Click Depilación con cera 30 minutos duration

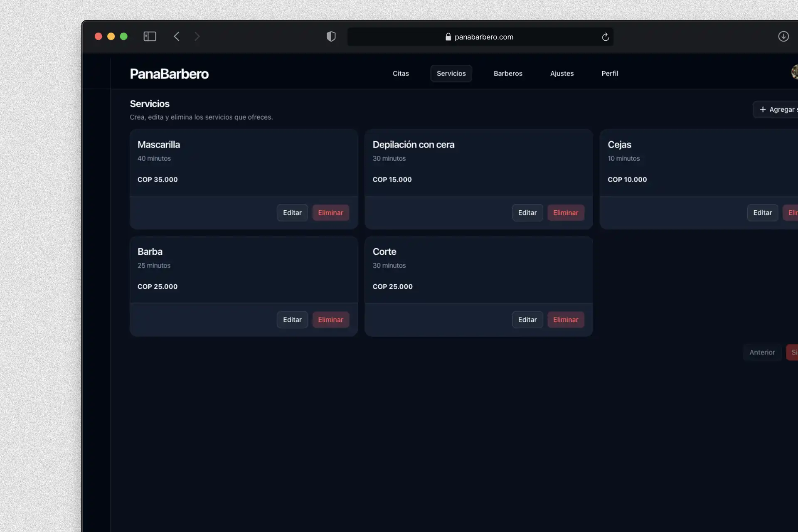(389, 158)
